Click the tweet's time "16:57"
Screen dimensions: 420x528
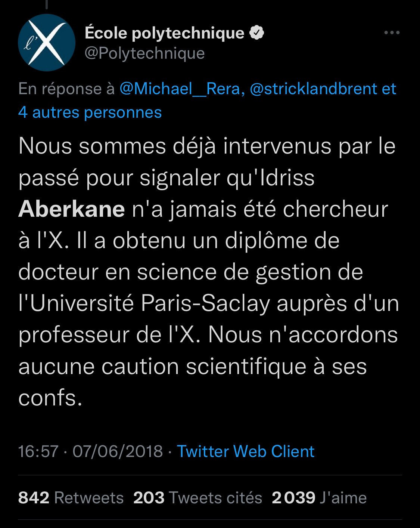[x=38, y=451]
